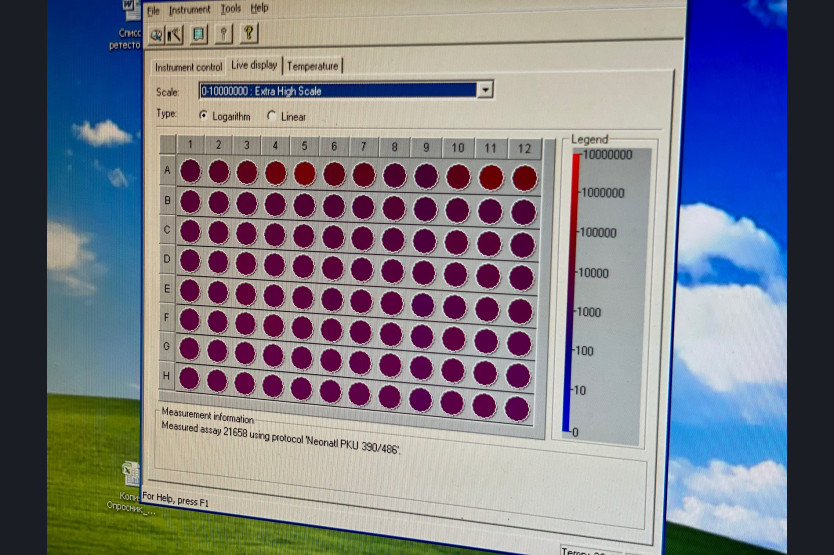834x555 pixels.
Task: Select the bright red well A5
Action: 305,174
